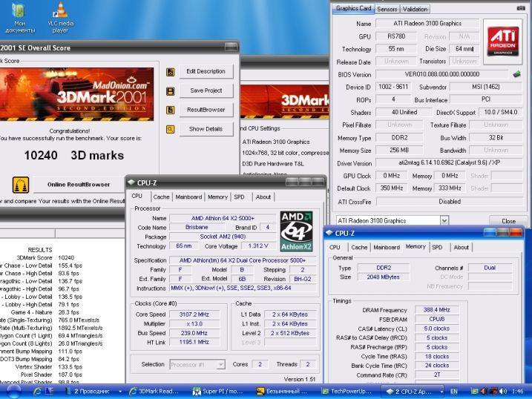Click Show Details button

point(206,129)
